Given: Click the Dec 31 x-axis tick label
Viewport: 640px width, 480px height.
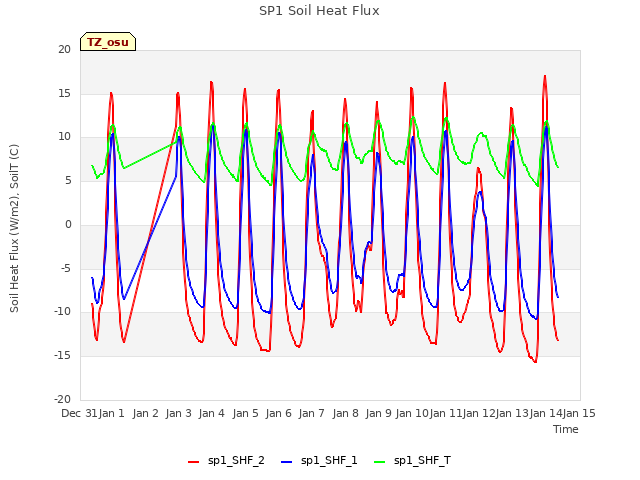Looking at the screenshot, I should [x=79, y=413].
